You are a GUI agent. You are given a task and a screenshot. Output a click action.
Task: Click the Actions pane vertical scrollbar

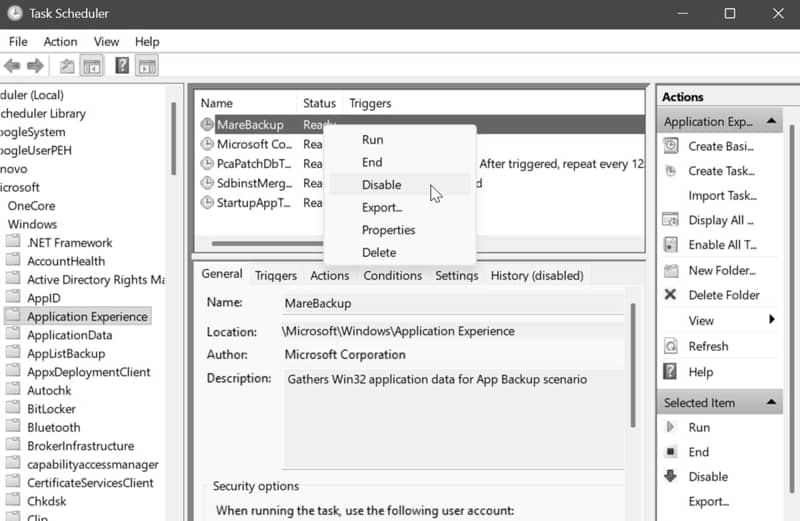[x=792, y=309]
